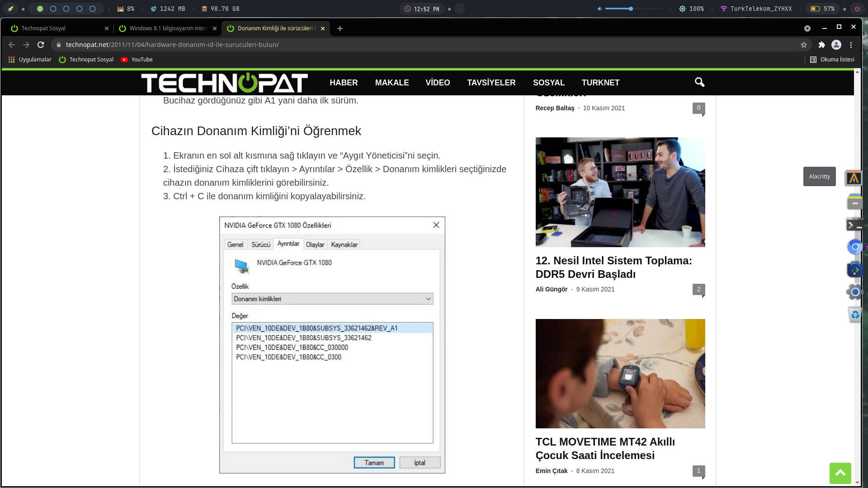The width and height of the screenshot is (868, 488).
Task: Adjust the volume slider in top panel
Action: [631, 9]
